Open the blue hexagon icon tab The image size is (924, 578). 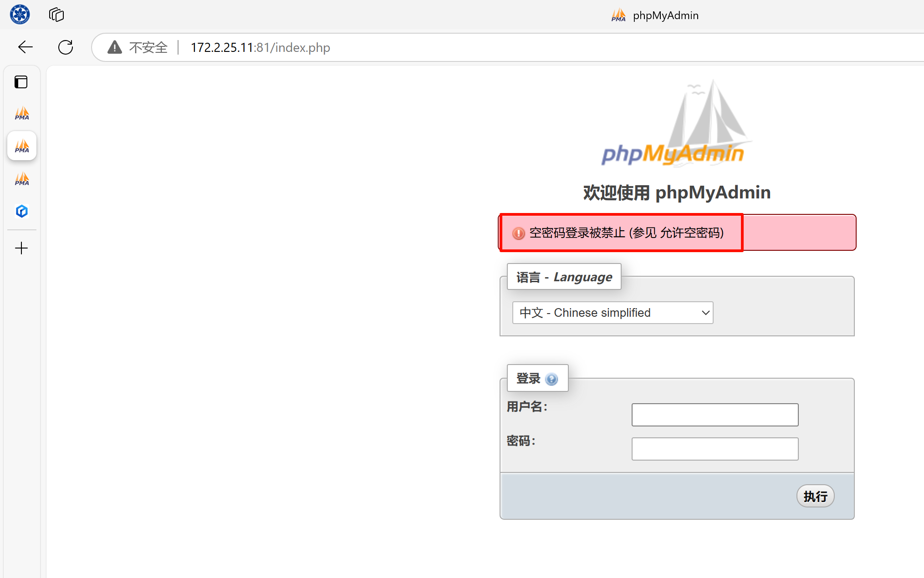tap(22, 211)
